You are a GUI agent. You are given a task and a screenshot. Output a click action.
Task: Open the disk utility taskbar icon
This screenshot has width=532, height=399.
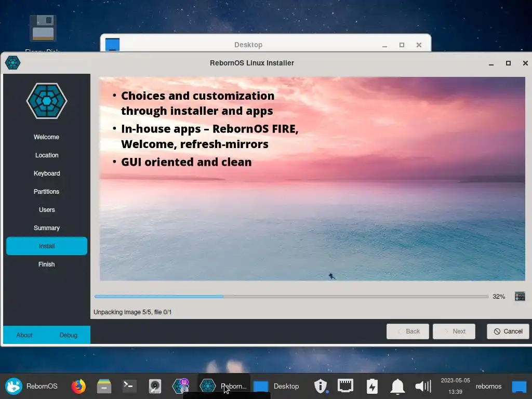pyautogui.click(x=155, y=386)
